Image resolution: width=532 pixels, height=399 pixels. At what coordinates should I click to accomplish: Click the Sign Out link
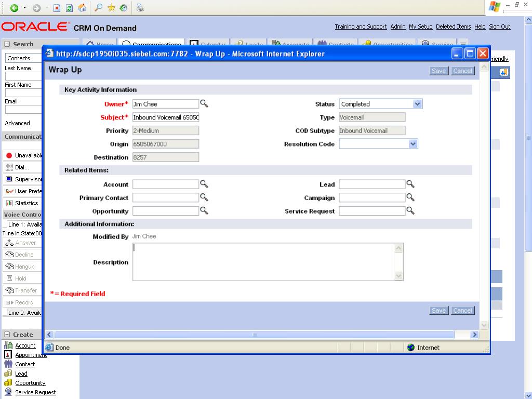[x=499, y=26]
